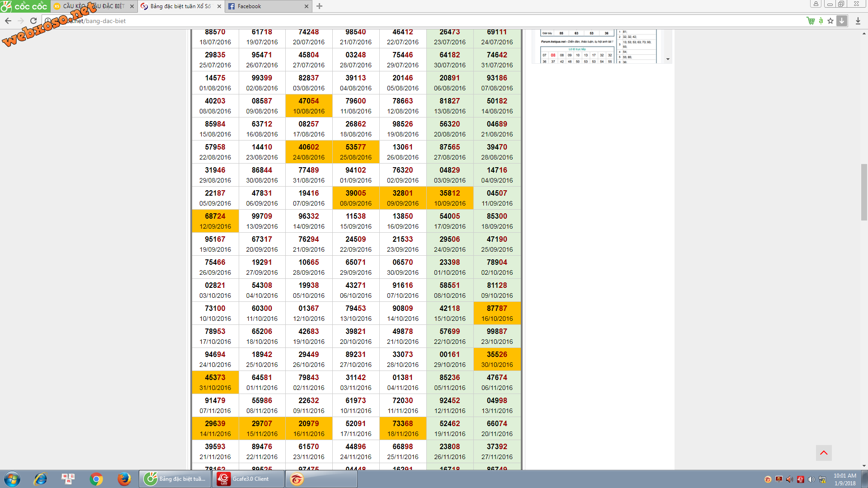868x488 pixels.
Task: Toggle Vietnamese typing 'à' icon
Action: (x=821, y=21)
